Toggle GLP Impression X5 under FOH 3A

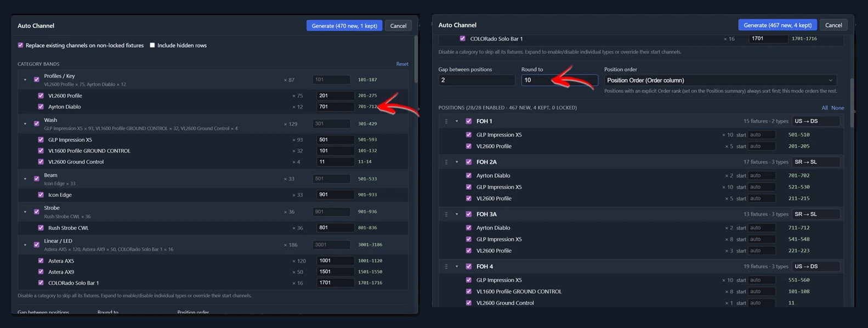pyautogui.click(x=468, y=239)
